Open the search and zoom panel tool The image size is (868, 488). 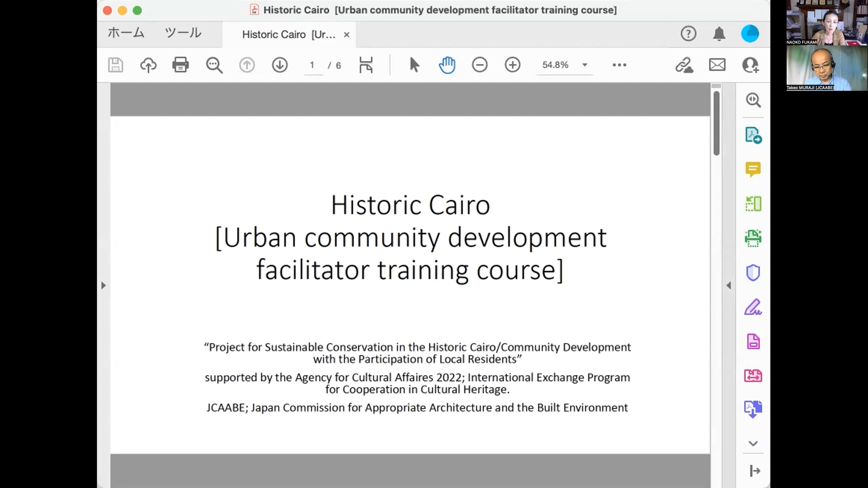753,100
